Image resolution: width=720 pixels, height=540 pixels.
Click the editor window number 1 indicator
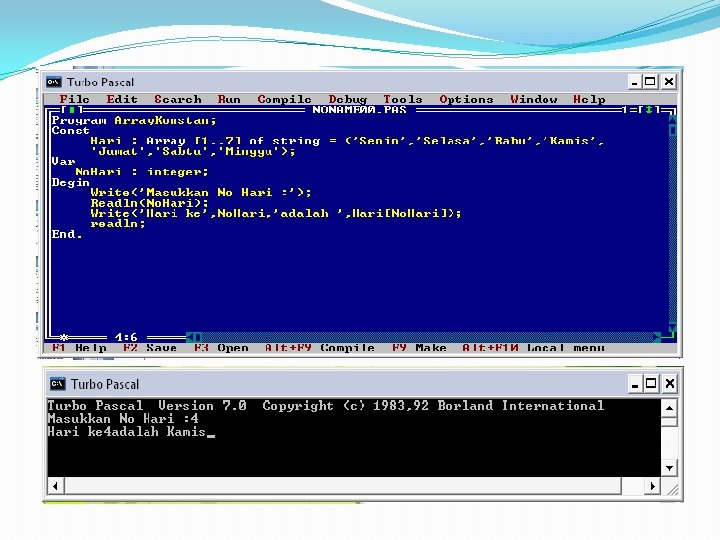tap(624, 110)
